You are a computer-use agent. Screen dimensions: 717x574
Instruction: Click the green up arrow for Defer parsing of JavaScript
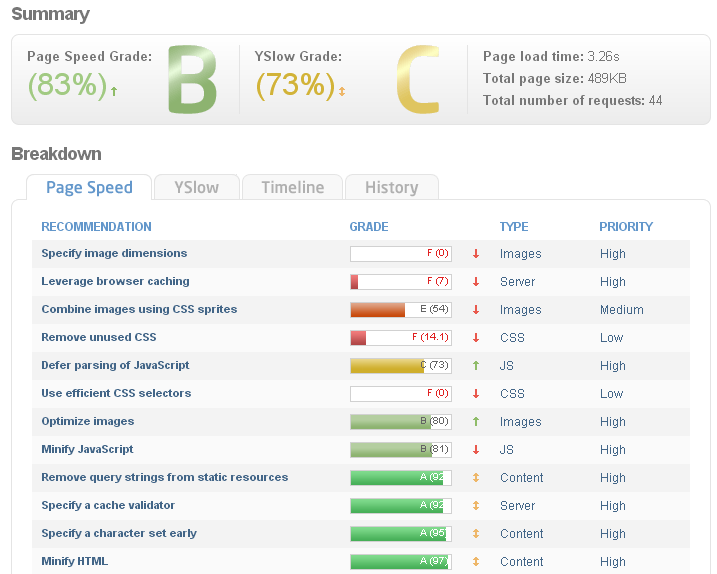pyautogui.click(x=476, y=366)
